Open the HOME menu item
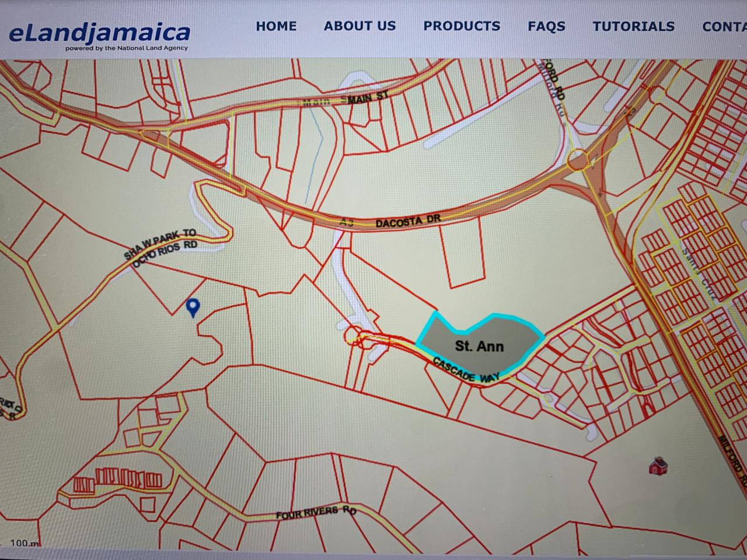Screen dimensions: 747x560 [276, 26]
